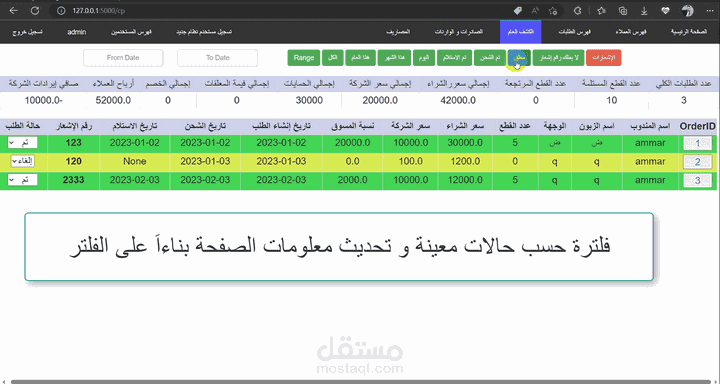This screenshot has height=384, width=720.
Task: Click the admin user link
Action: [x=77, y=32]
